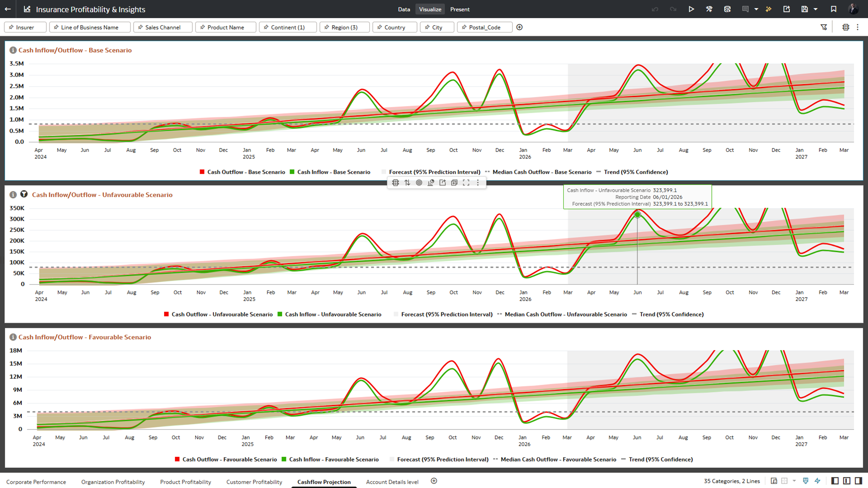Screen dimensions: 868x488
Task: Add a new filter with plus button
Action: coord(519,27)
